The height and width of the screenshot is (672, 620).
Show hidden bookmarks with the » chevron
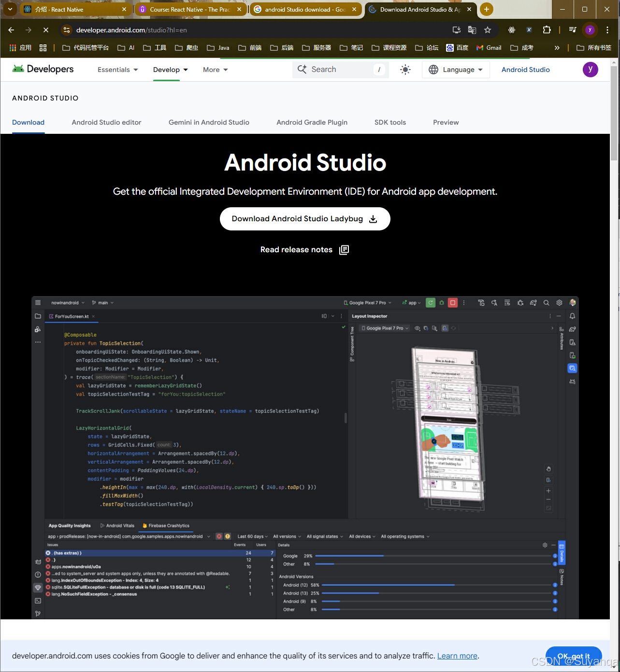557,48
